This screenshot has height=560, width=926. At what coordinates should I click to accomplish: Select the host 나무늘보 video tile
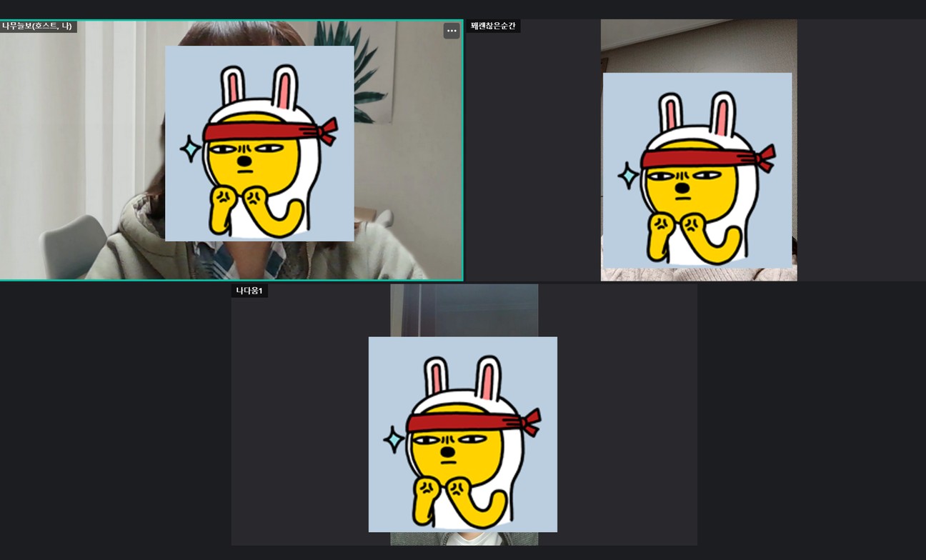click(x=231, y=150)
